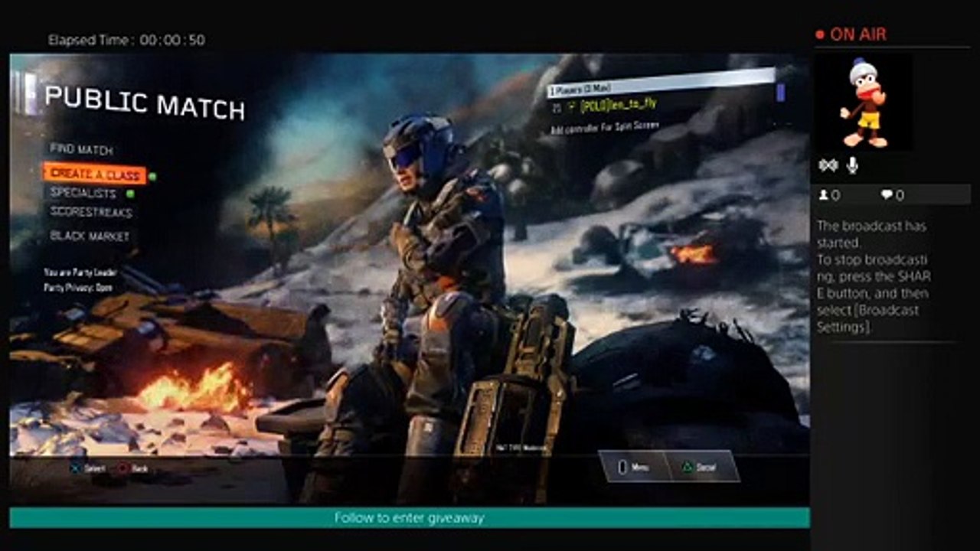Click the ON AIR status label
Screen dimensions: 980x551
coord(858,34)
